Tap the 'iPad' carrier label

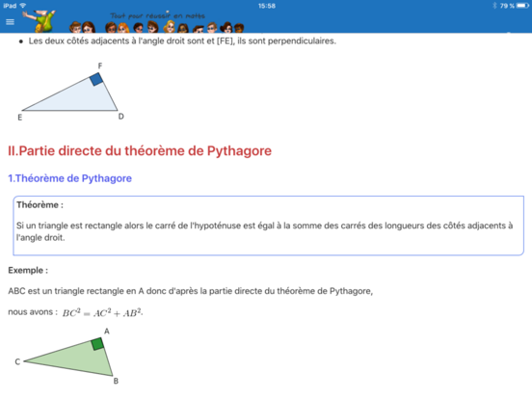coord(10,6)
